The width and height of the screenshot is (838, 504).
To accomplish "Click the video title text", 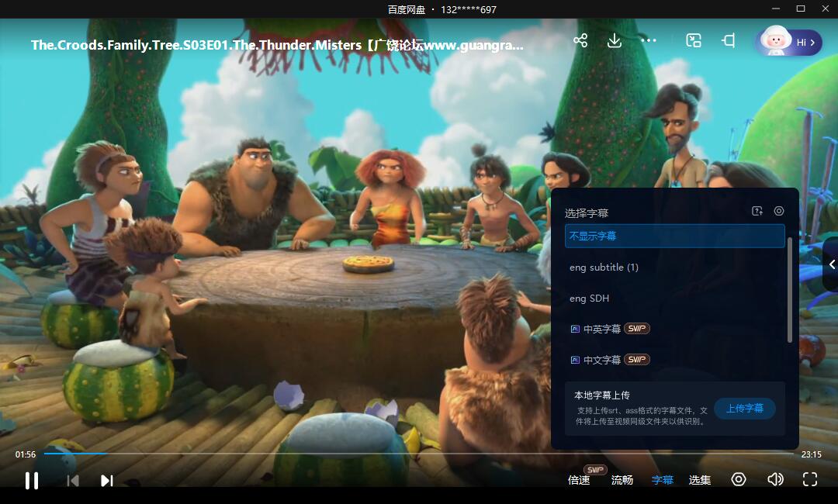I will pos(277,46).
